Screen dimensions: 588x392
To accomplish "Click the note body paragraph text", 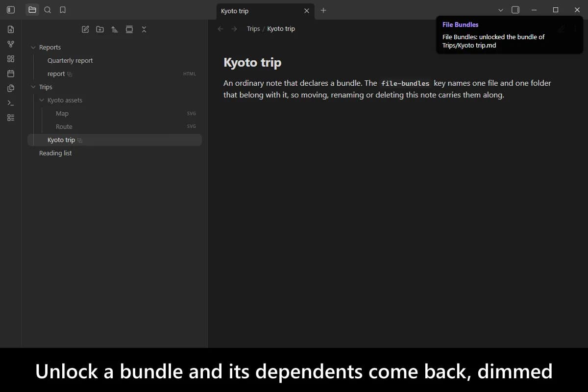I will [387, 89].
